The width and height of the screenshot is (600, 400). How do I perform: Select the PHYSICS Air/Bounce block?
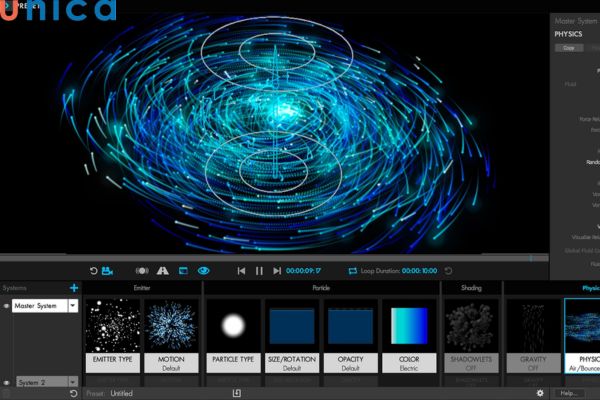[x=582, y=336]
